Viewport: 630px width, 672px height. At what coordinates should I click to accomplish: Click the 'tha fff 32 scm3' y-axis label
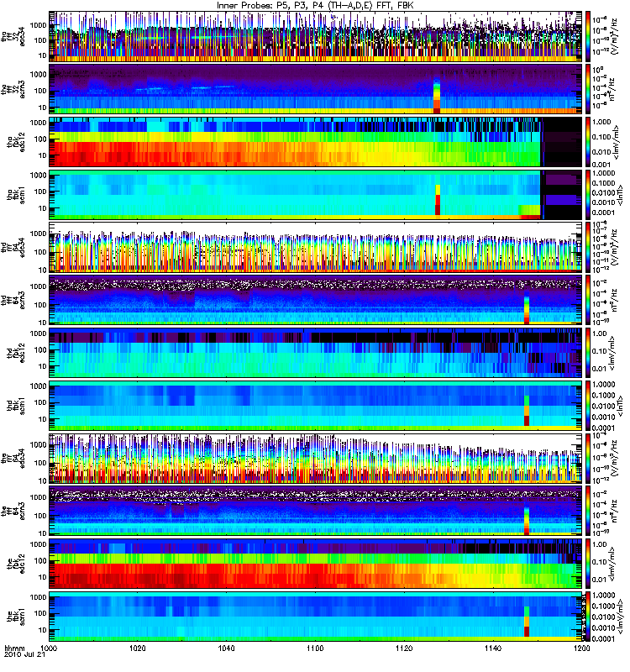[x=13, y=89]
